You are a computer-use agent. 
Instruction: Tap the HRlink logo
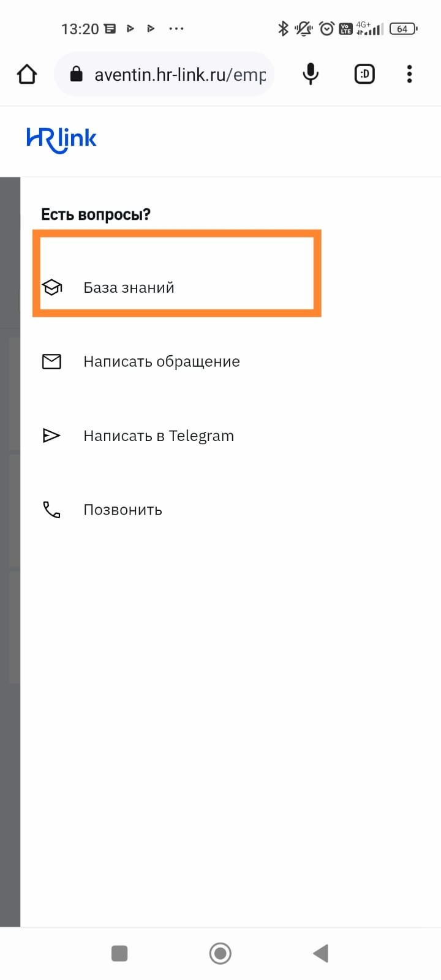click(x=61, y=140)
